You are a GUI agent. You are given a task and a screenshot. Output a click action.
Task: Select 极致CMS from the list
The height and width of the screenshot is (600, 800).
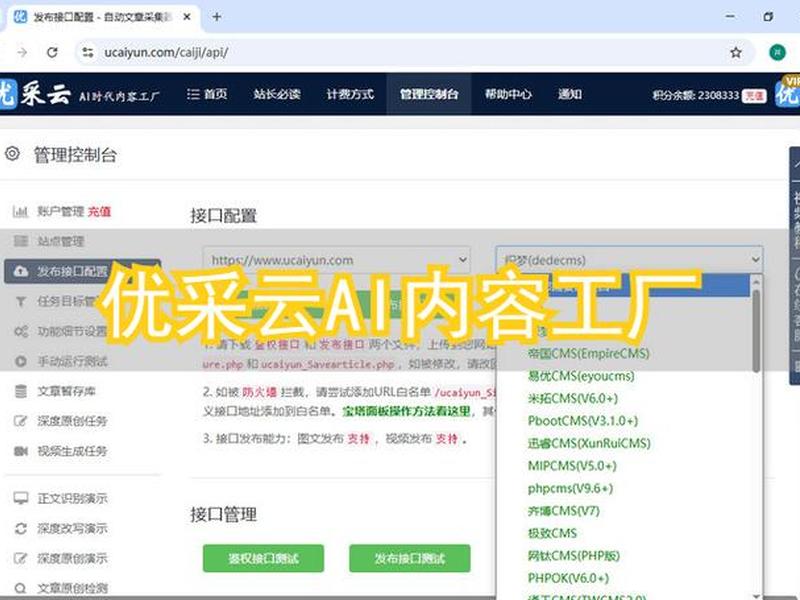[552, 533]
